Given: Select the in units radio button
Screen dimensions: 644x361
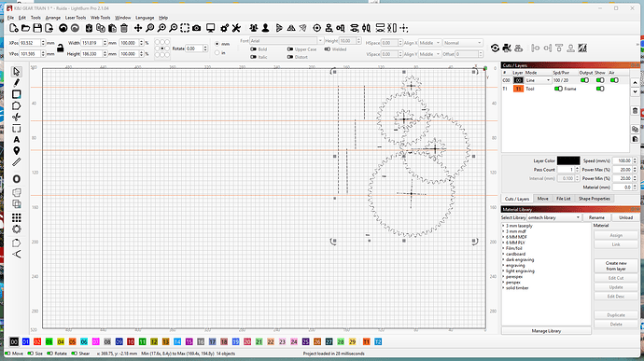Looking at the screenshot, I should [x=217, y=52].
